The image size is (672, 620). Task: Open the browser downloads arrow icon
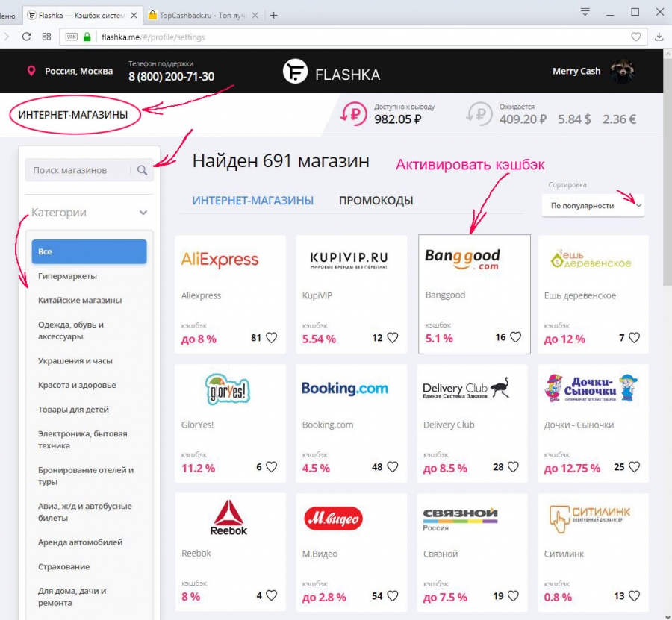tap(659, 37)
